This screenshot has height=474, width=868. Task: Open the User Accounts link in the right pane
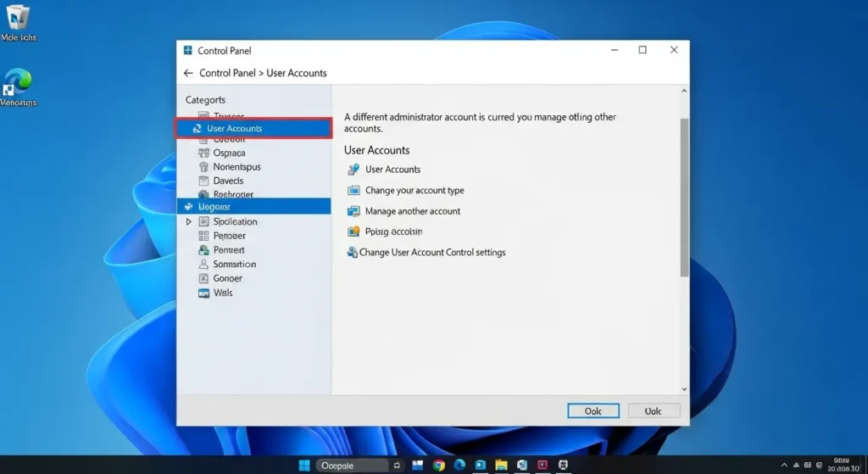[x=392, y=170]
